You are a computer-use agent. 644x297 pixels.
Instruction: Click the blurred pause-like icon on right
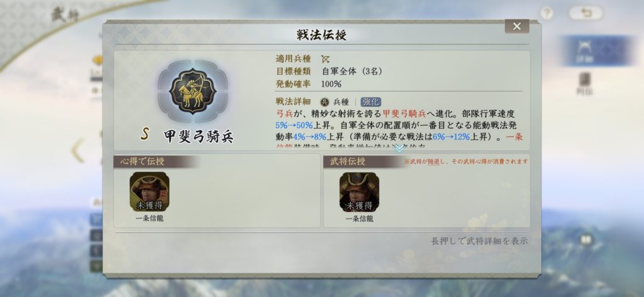(x=586, y=240)
